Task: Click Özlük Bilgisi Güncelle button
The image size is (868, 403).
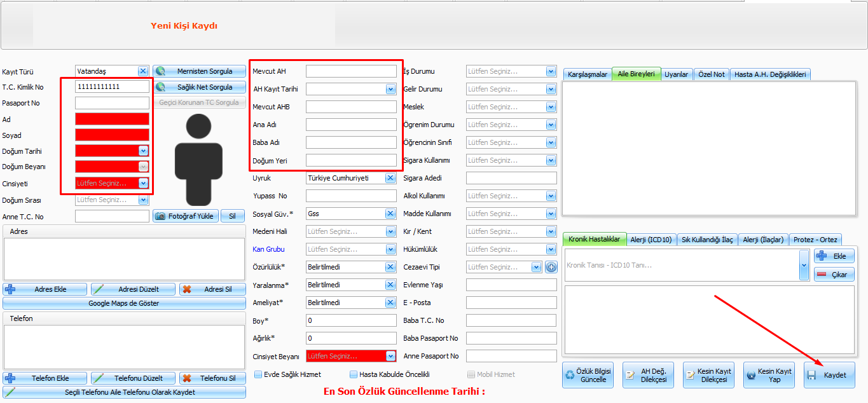Action: [588, 375]
